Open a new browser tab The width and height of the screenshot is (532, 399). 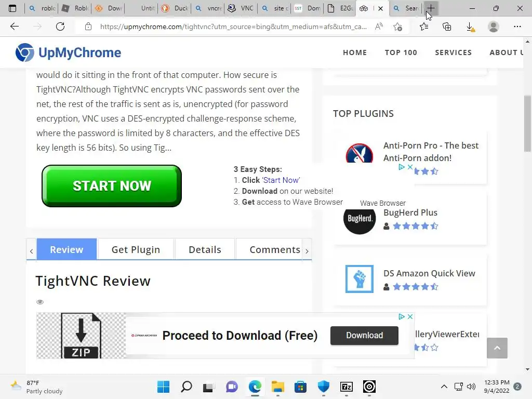click(x=431, y=8)
